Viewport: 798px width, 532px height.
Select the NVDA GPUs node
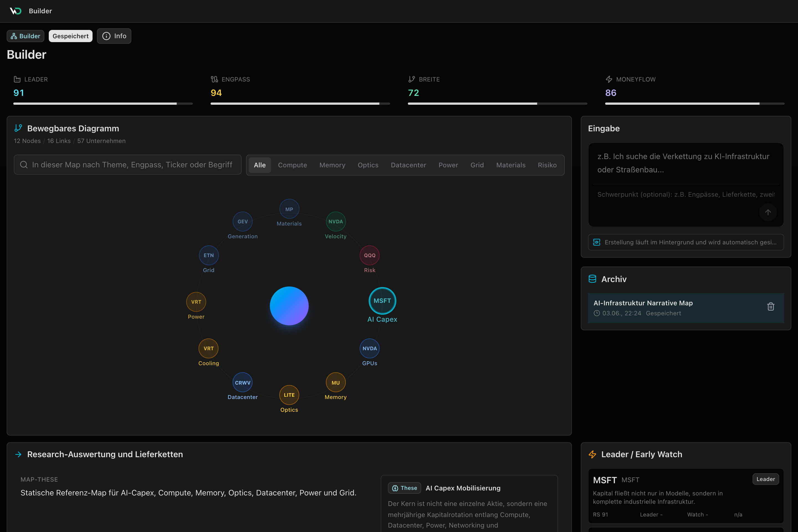coord(369,349)
